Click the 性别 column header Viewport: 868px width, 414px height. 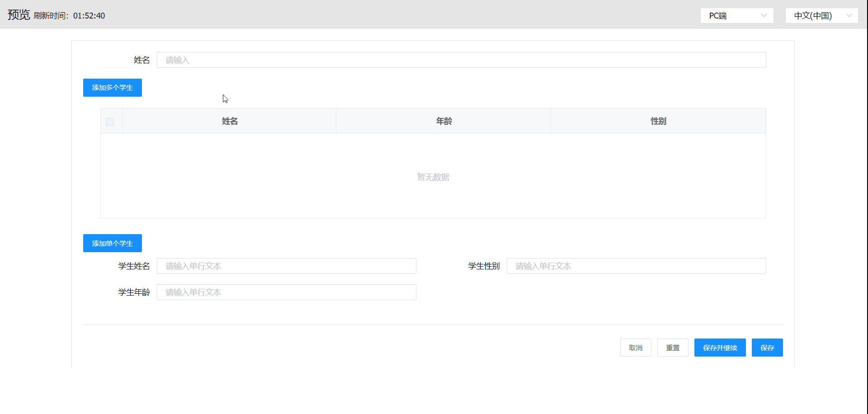[658, 121]
